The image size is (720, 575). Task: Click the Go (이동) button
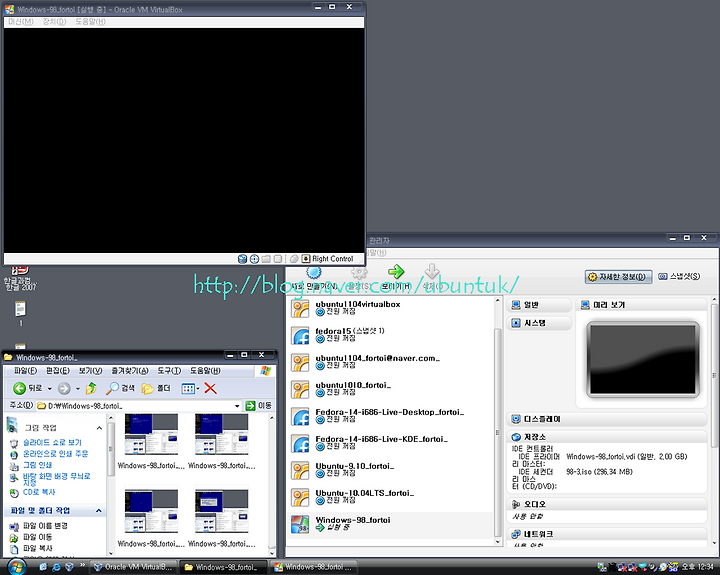point(259,406)
